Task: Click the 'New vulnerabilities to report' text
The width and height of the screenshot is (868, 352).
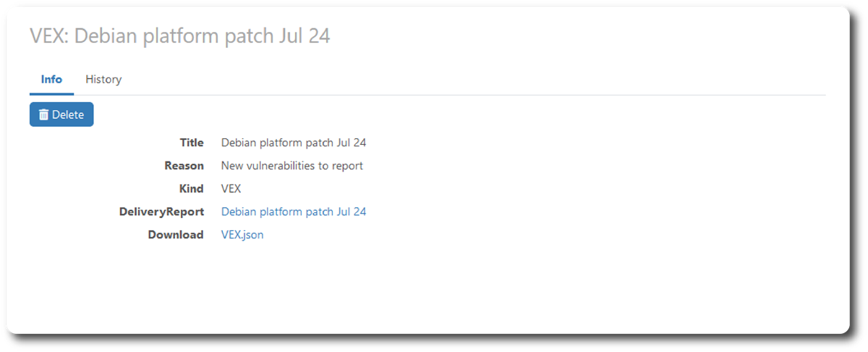Action: coord(292,166)
